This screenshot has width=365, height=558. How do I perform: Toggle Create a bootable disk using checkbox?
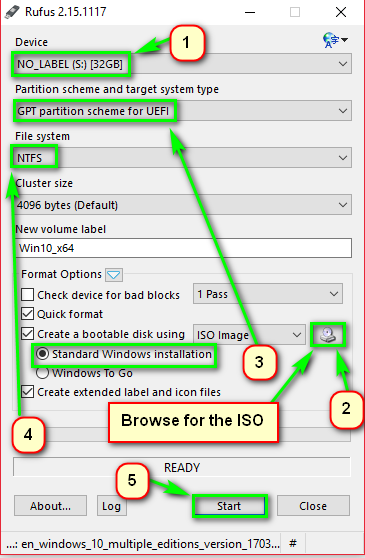27,334
